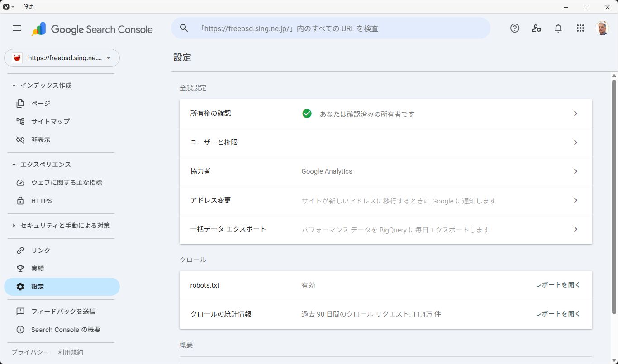Click the help question mark icon

pos(515,28)
